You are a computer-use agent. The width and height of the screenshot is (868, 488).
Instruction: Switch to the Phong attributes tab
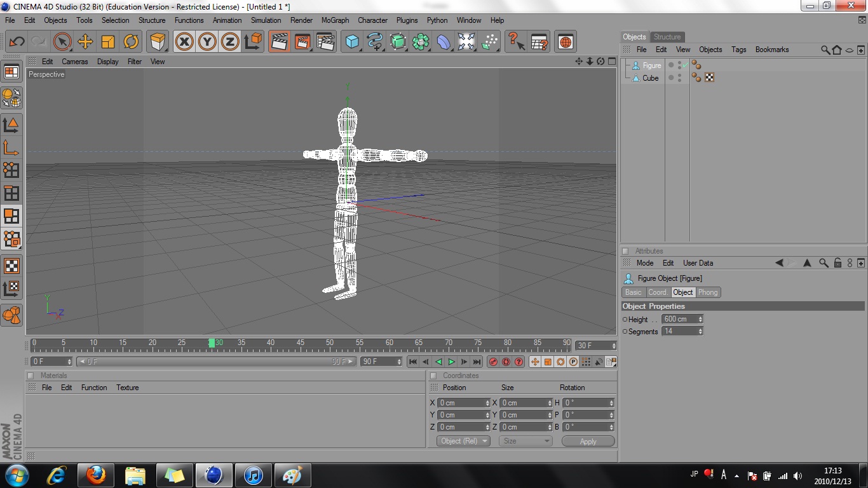[x=708, y=292]
